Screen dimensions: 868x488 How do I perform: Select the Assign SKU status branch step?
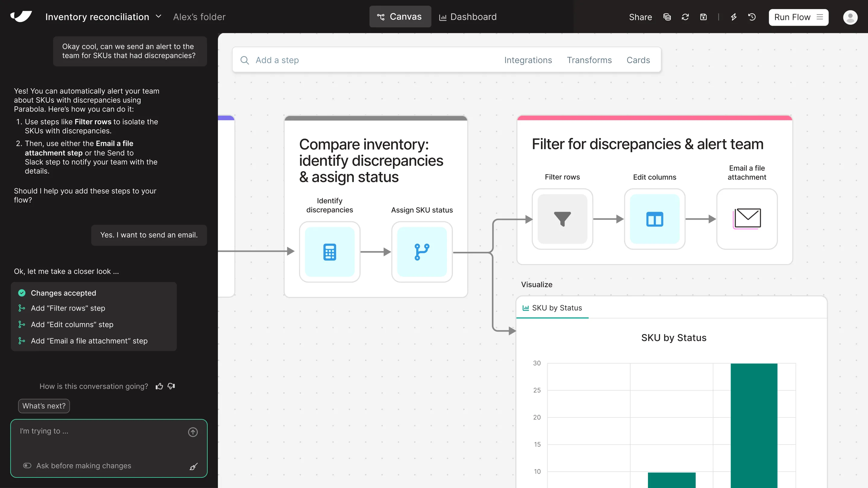point(422,252)
